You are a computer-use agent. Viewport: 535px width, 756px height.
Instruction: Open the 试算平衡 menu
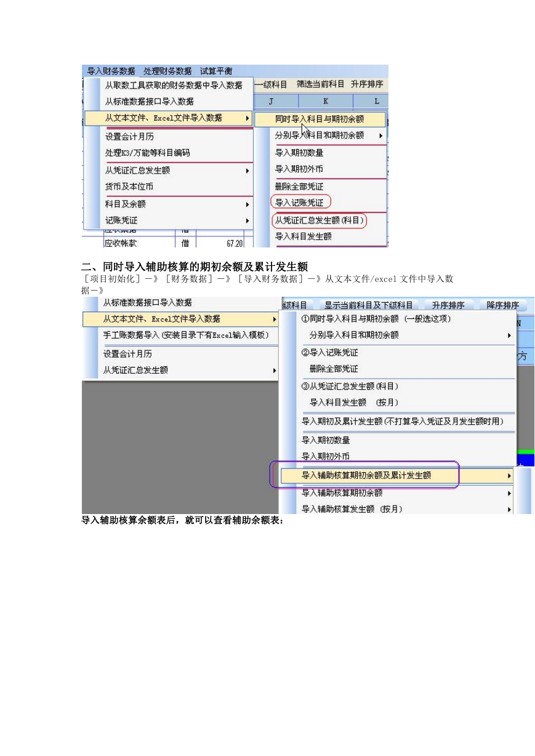215,71
